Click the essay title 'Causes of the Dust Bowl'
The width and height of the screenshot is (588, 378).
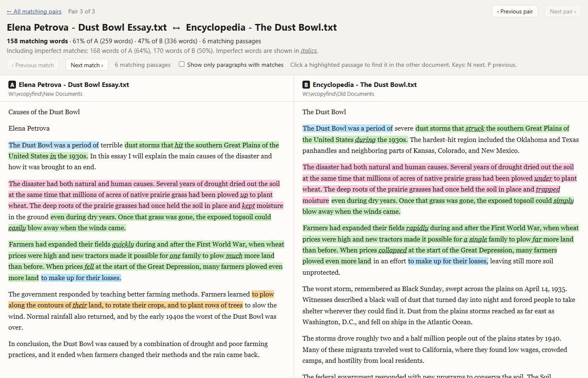44,112
